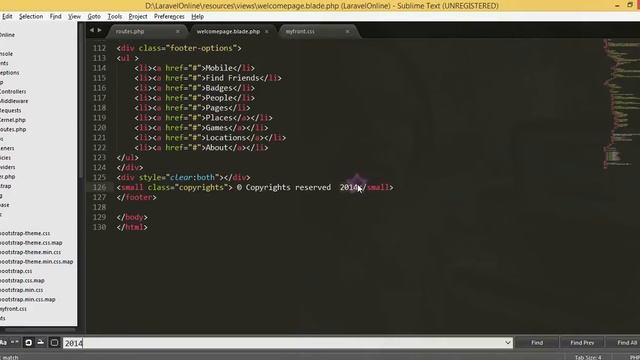The image size is (640, 360).
Task: Close the welcomepage.blade.php tab
Action: click(267, 31)
